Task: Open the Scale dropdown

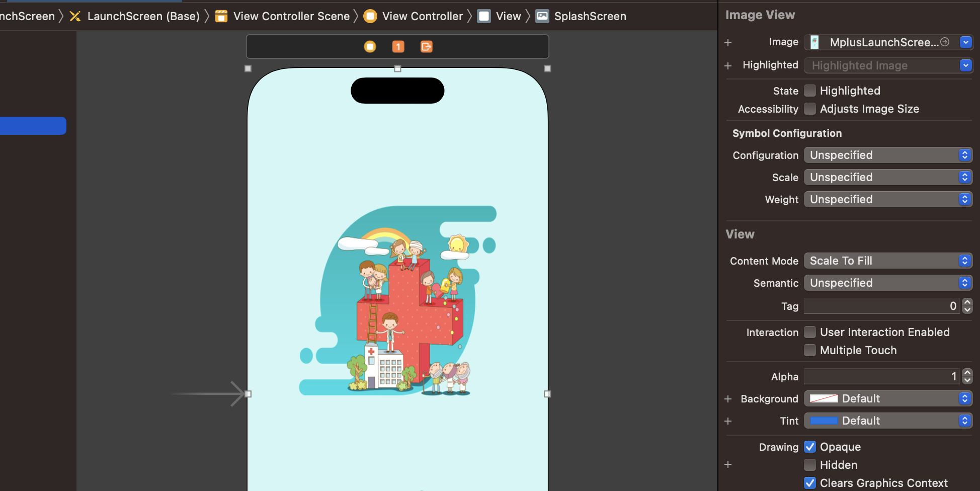Action: (x=888, y=177)
